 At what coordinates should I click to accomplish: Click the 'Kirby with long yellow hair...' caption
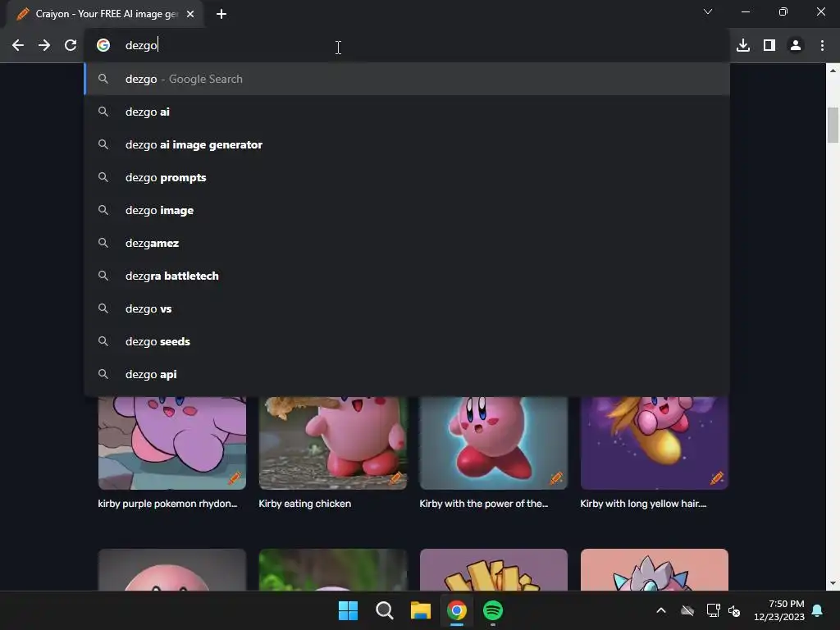coord(643,504)
